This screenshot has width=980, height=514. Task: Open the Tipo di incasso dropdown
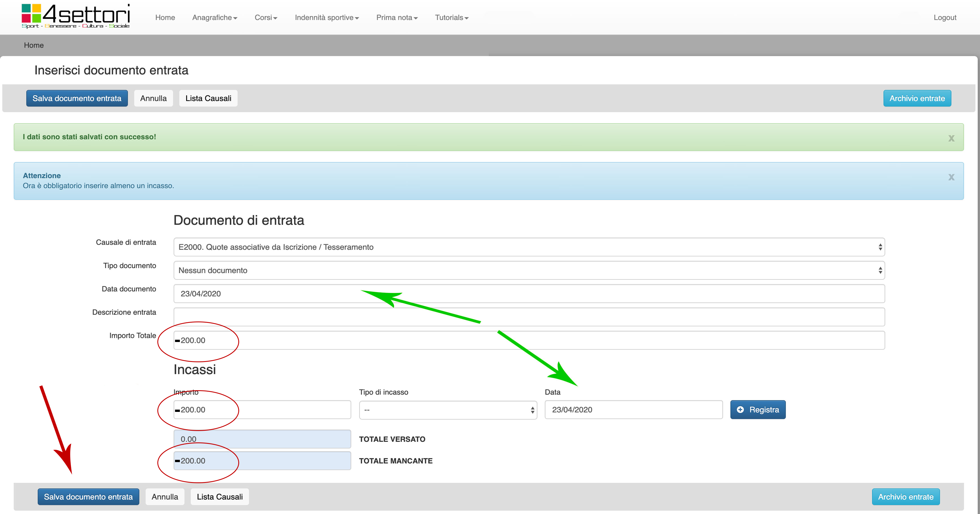coord(448,410)
